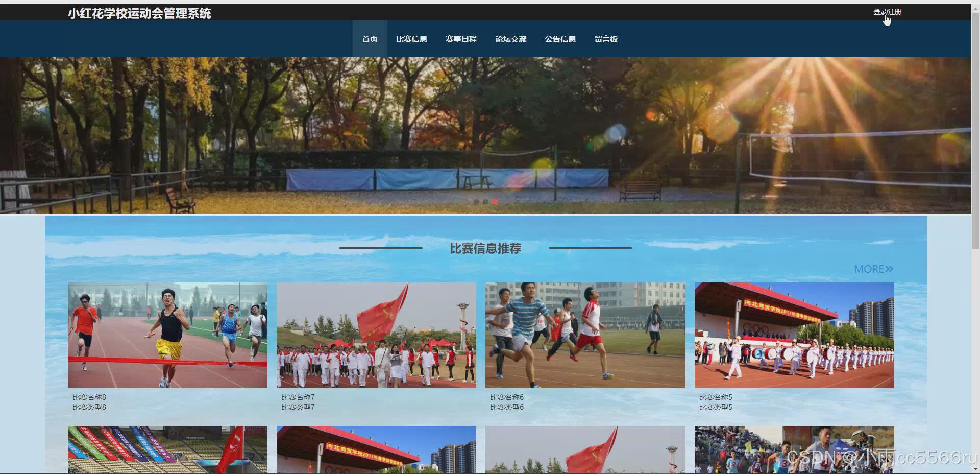
Task: Open the 首页 navigation tab
Action: tap(370, 39)
